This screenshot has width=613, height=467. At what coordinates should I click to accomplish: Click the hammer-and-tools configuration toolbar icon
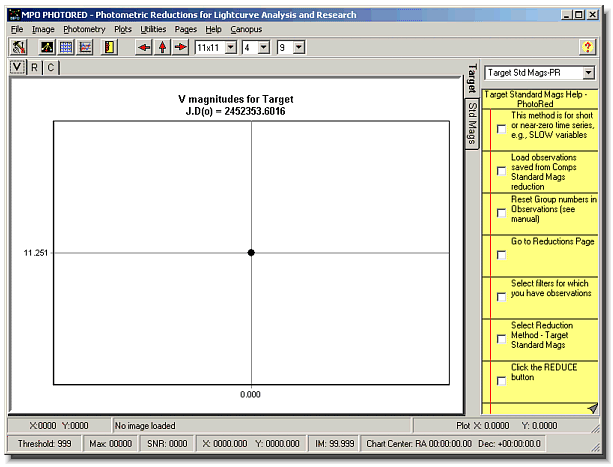click(x=18, y=47)
